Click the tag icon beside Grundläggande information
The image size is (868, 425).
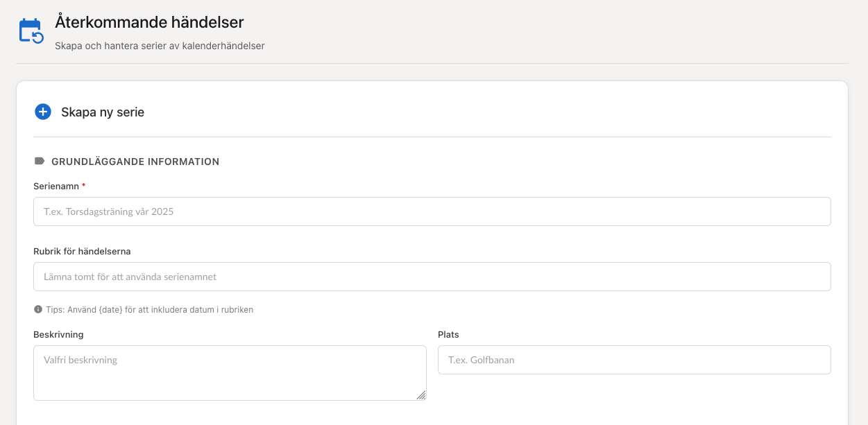click(39, 161)
